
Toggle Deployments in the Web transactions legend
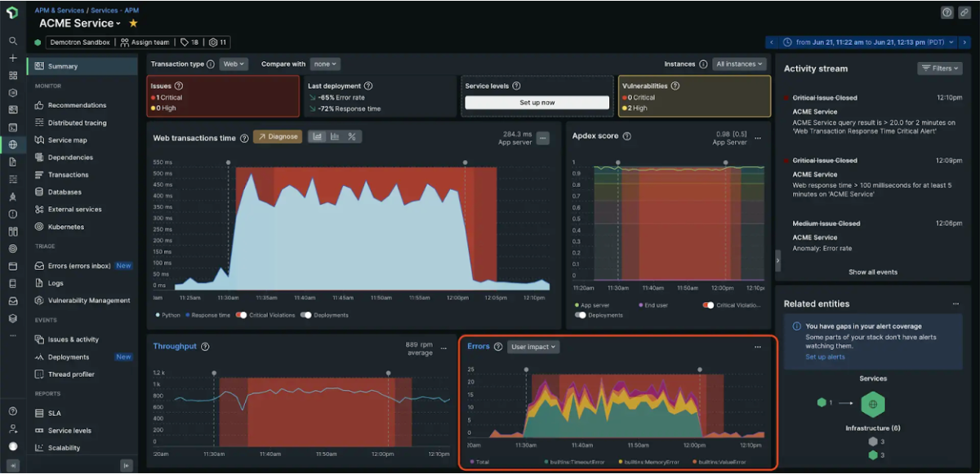[304, 317]
